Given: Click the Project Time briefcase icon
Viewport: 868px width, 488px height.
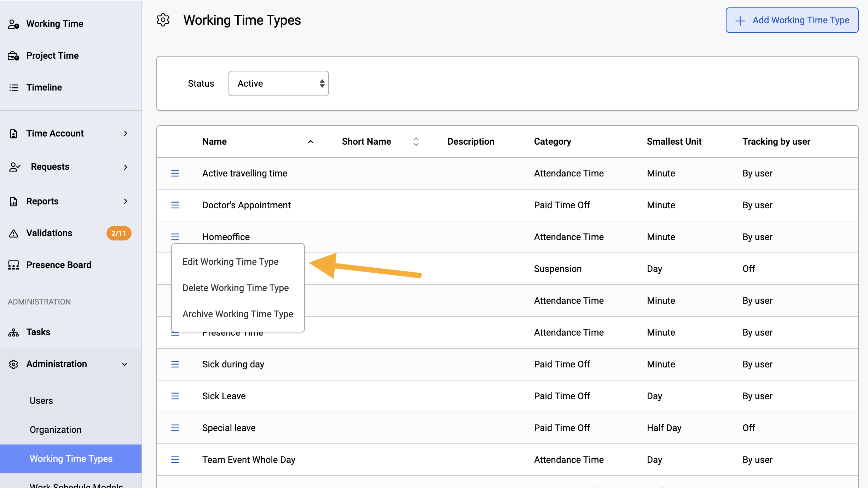Looking at the screenshot, I should [13, 56].
